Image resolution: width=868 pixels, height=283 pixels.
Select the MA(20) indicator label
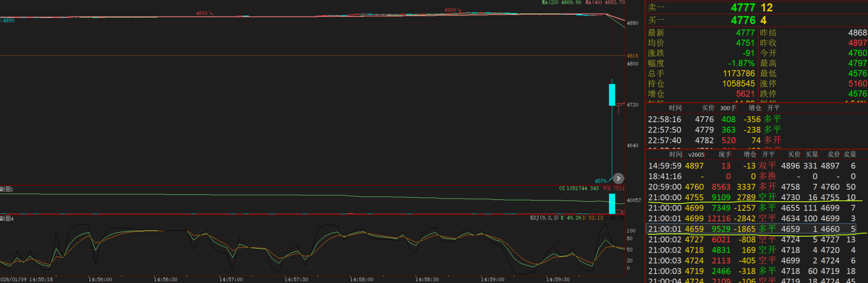[x=561, y=3]
